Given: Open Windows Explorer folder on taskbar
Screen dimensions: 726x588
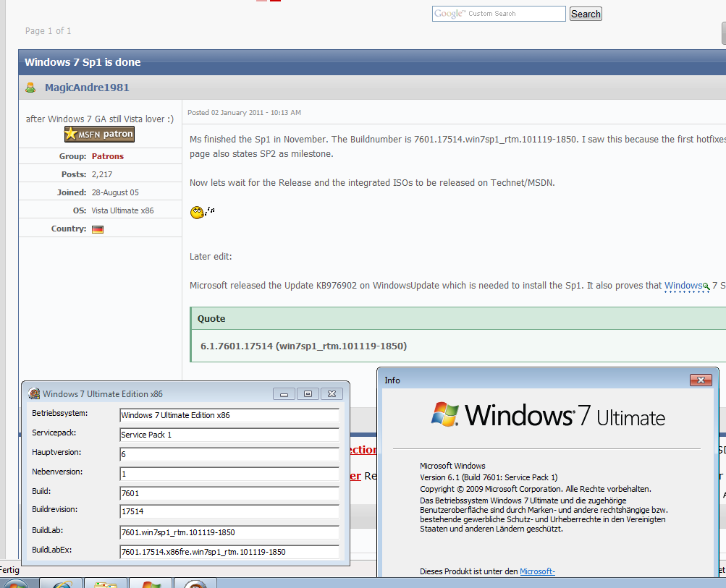Looking at the screenshot, I should click(x=106, y=584).
